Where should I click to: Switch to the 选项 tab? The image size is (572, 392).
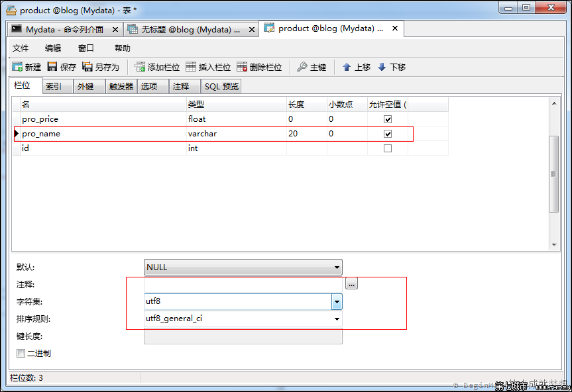click(x=153, y=87)
